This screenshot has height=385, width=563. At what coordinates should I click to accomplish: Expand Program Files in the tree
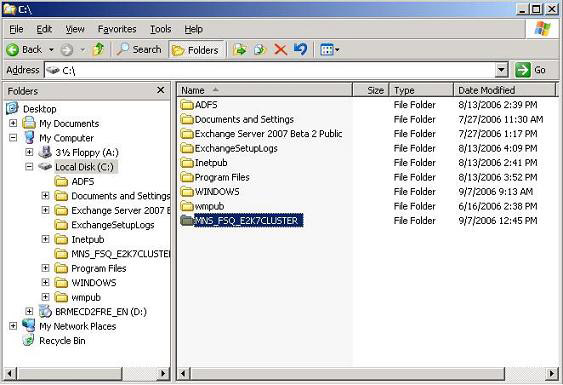click(45, 268)
